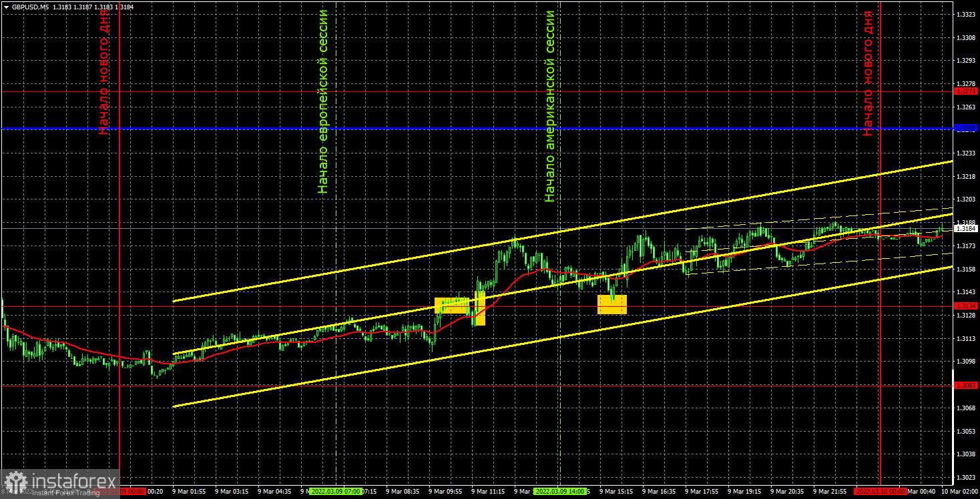Click the 9 Mar 08:35 time label

tap(404, 491)
